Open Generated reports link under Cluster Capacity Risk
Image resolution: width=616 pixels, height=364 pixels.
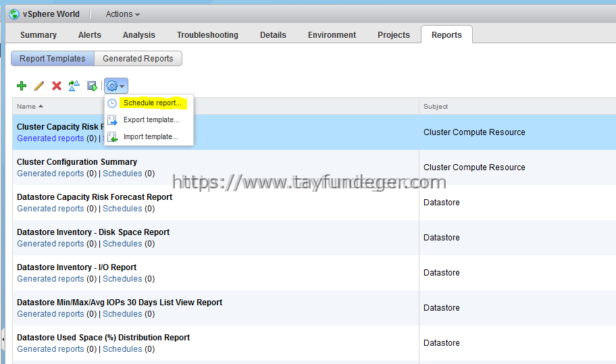coord(50,138)
